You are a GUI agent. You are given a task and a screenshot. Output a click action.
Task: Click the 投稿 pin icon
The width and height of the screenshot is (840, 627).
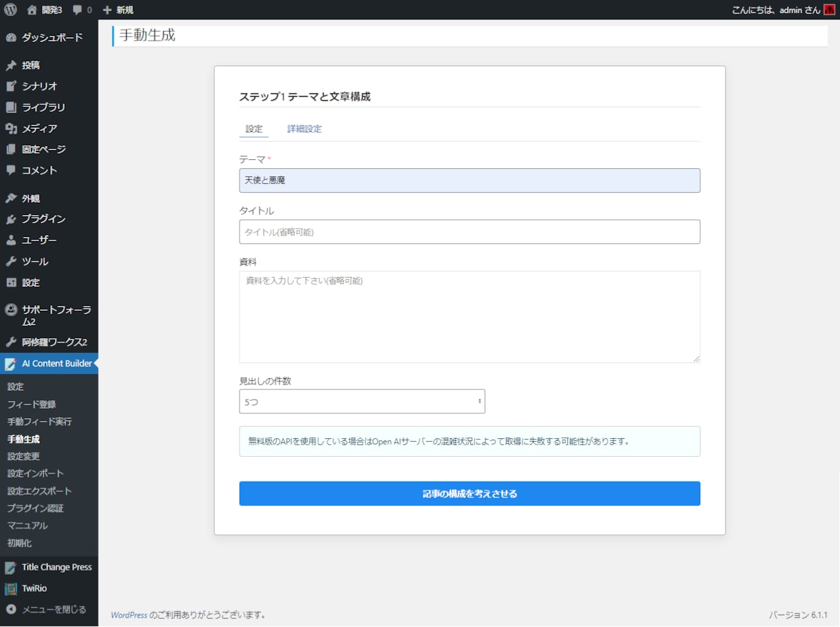coord(10,65)
